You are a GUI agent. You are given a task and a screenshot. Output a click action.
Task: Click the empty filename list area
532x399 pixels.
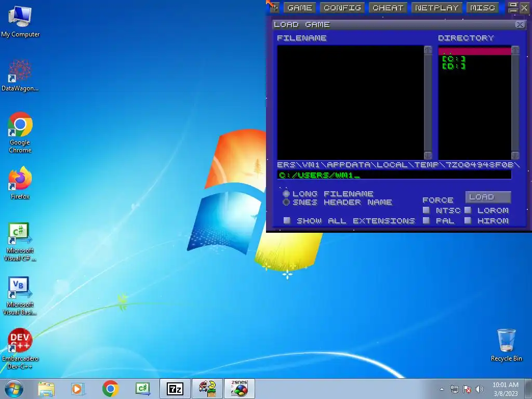pos(351,102)
